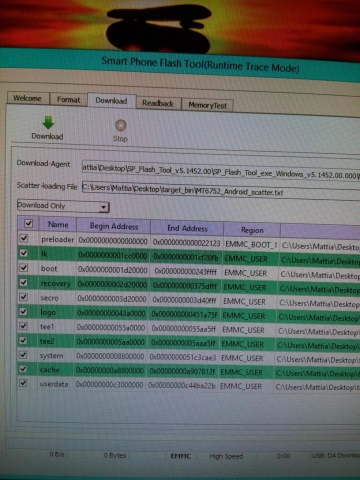Viewport: 360px width, 480px height.
Task: Switch to the Welcome tab
Action: pyautogui.click(x=28, y=98)
